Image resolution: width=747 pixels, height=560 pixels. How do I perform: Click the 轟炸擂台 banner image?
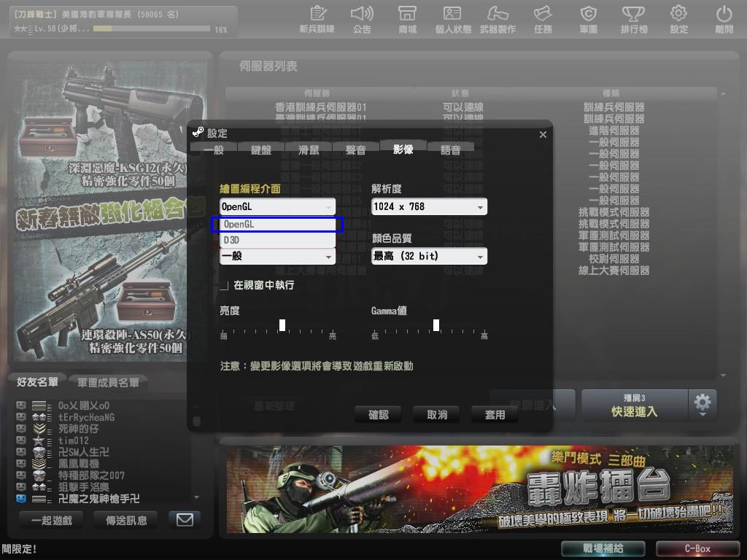479,489
